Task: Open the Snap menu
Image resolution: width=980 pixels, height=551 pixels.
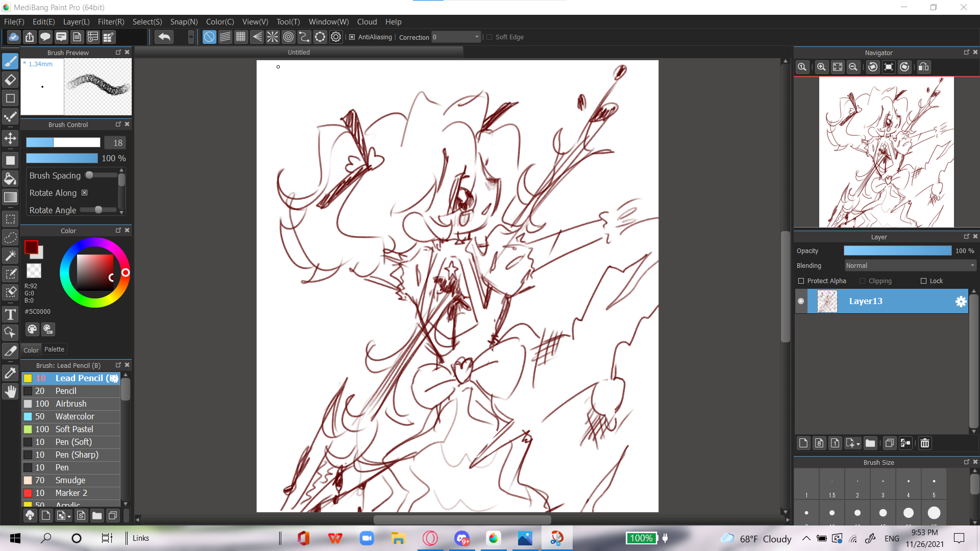Action: 184,22
